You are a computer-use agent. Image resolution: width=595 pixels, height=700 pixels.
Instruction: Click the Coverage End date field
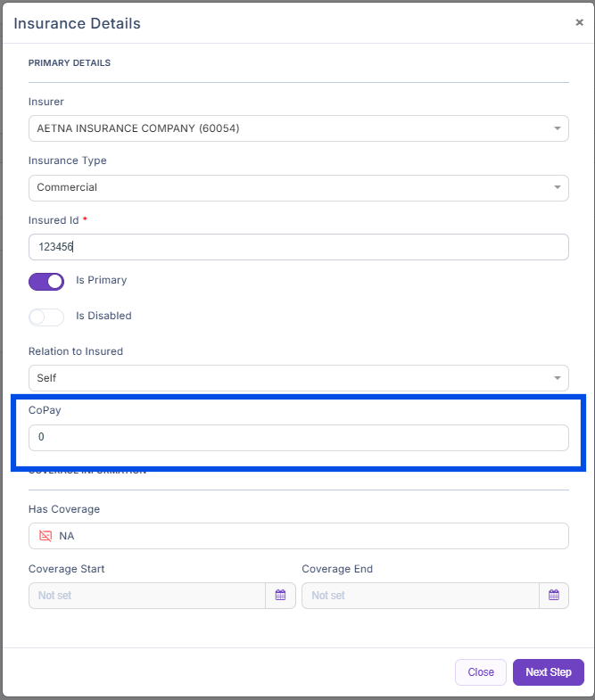click(420, 596)
